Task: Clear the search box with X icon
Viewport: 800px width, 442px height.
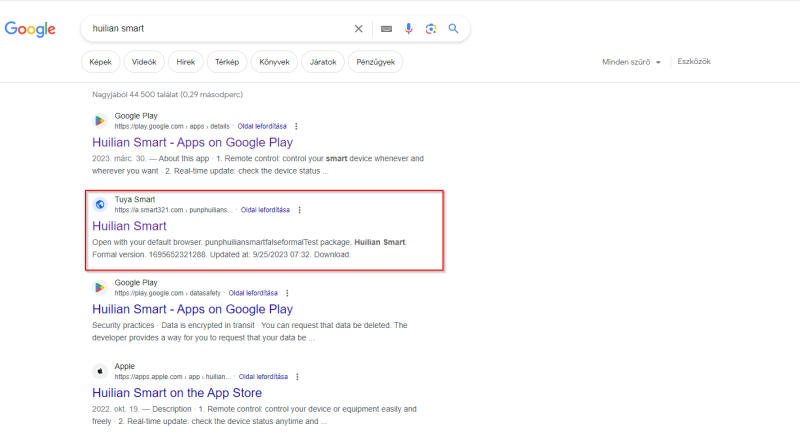Action: point(359,29)
